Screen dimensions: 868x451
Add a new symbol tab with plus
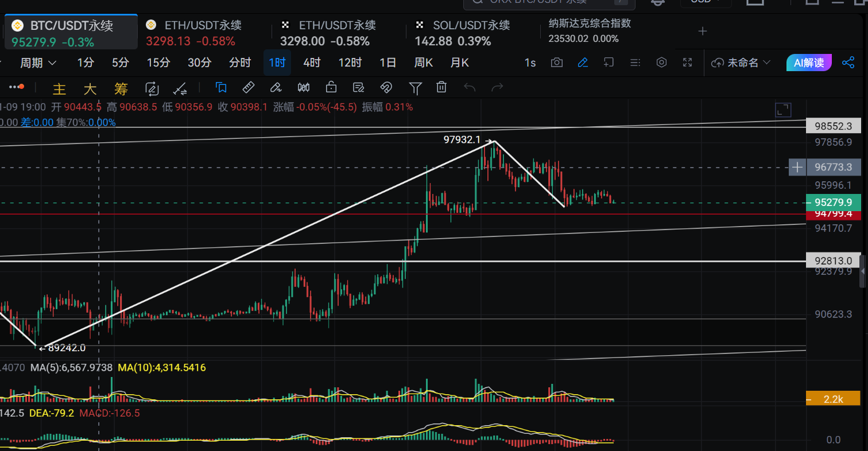(702, 31)
